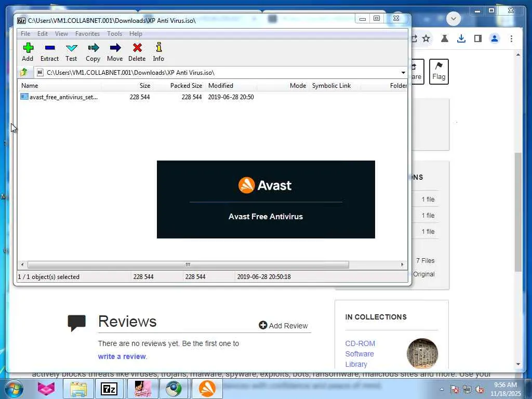Click the network tray icon
532x399 pixels.
tap(467, 390)
